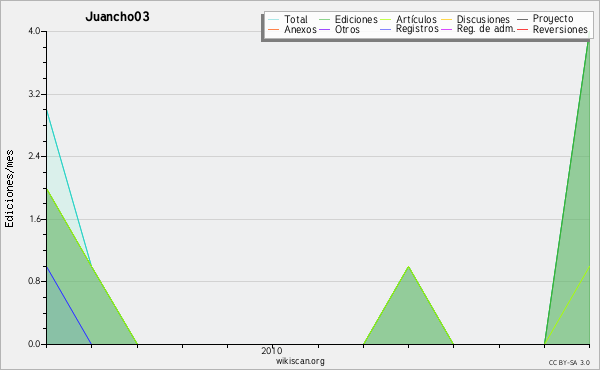This screenshot has height=370, width=600.
Task: Click the wikiscan.org text
Action: click(x=300, y=361)
